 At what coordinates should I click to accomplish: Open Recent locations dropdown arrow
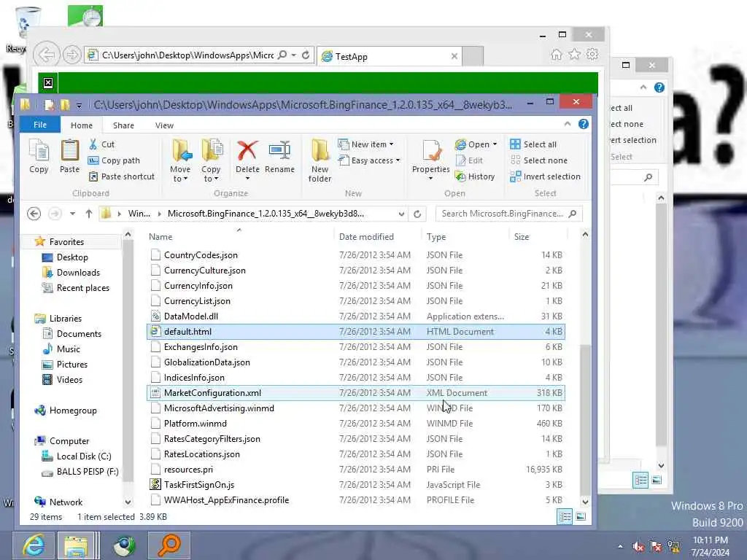pos(72,214)
